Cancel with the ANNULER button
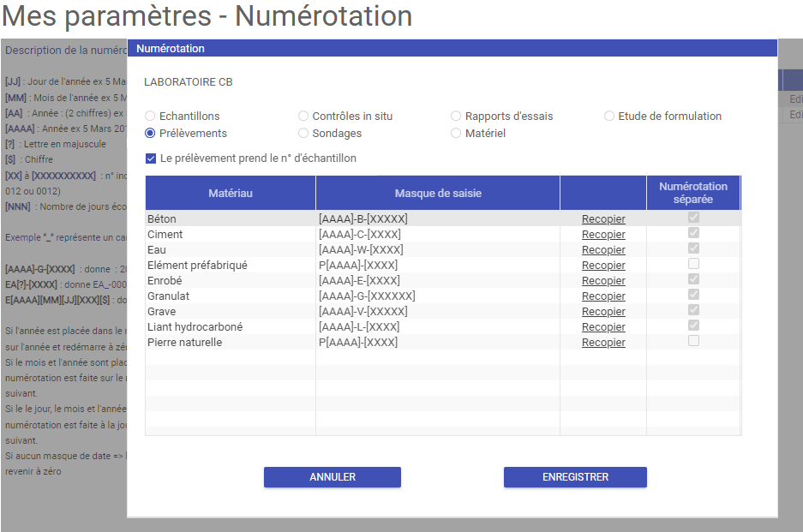Viewport: 803px width, 532px height. [333, 477]
